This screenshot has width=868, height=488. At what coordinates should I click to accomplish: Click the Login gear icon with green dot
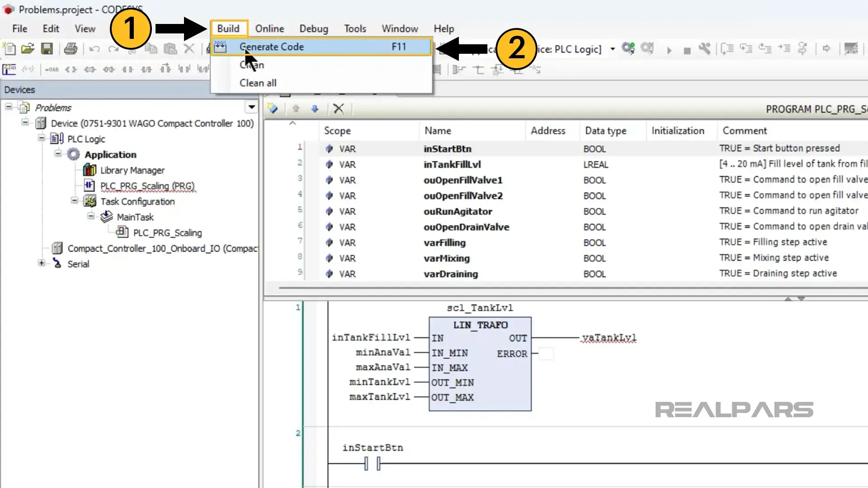point(628,48)
